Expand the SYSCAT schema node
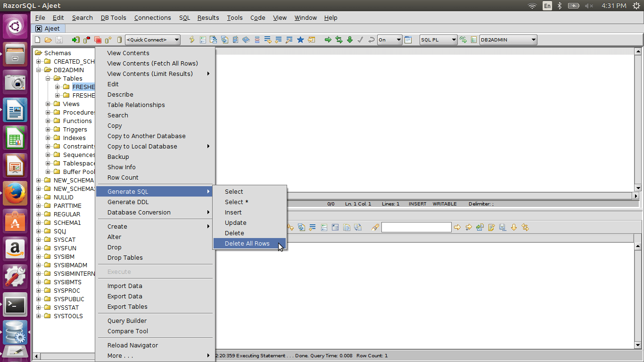644x362 pixels. pos(39,240)
